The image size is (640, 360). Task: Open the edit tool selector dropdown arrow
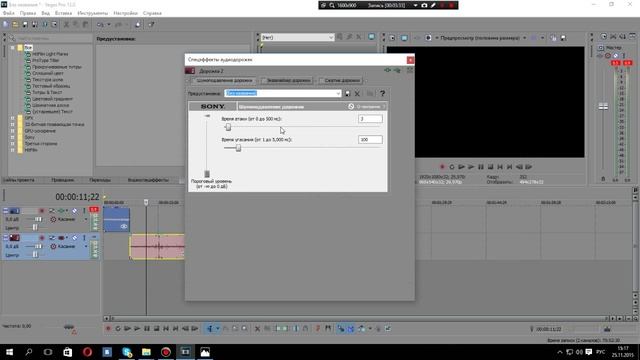tap(218, 329)
